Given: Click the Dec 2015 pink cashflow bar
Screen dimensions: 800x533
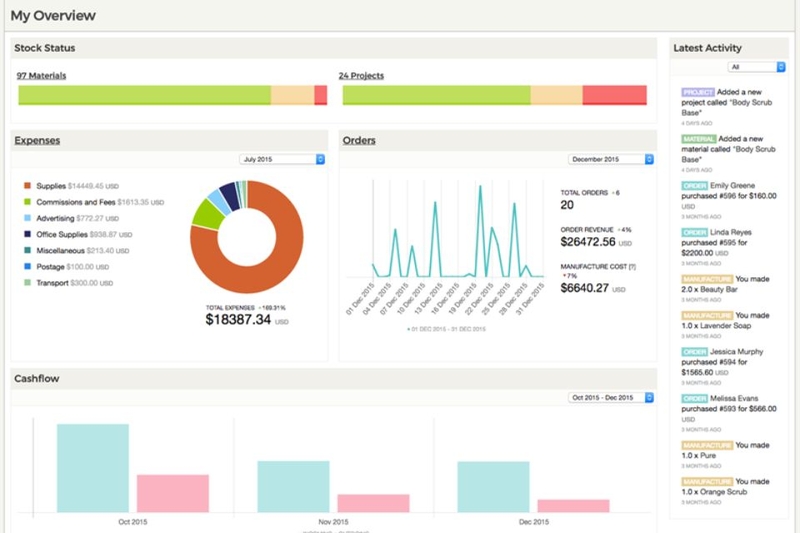Looking at the screenshot, I should pyautogui.click(x=573, y=506).
